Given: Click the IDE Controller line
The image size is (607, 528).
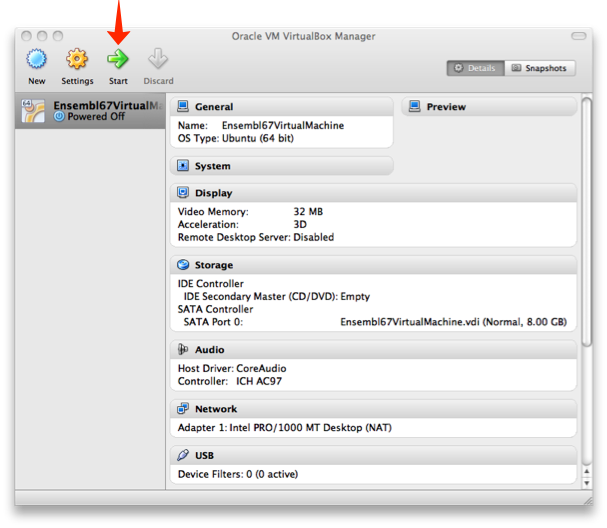Looking at the screenshot, I should tap(211, 283).
